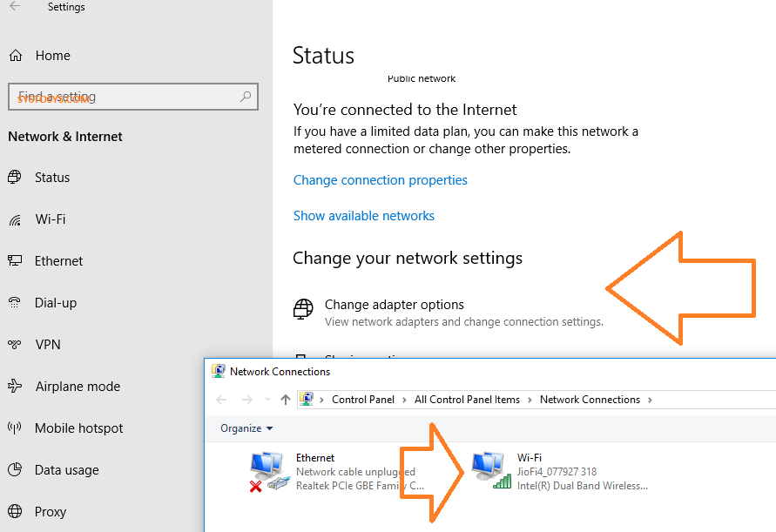Click the Mobile hotspot sidebar icon
776x532 pixels.
click(15, 428)
